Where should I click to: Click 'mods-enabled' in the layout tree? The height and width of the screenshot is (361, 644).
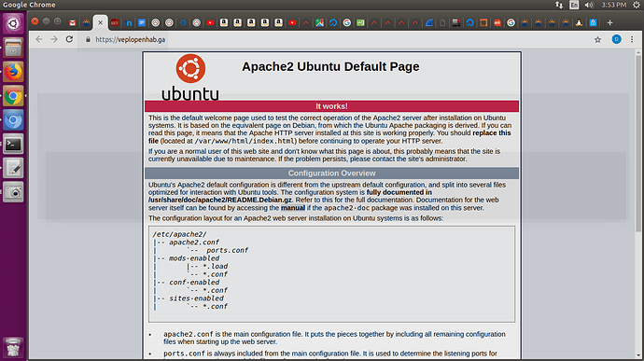pos(194,258)
